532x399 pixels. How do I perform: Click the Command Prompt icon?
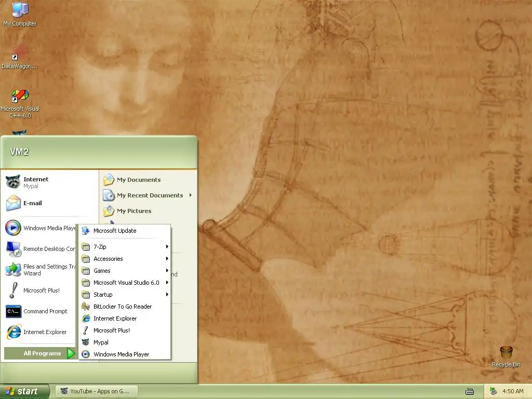[13, 311]
